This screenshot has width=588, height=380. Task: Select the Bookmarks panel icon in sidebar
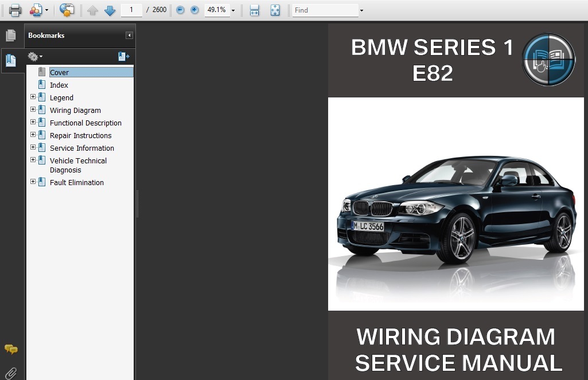[11, 60]
